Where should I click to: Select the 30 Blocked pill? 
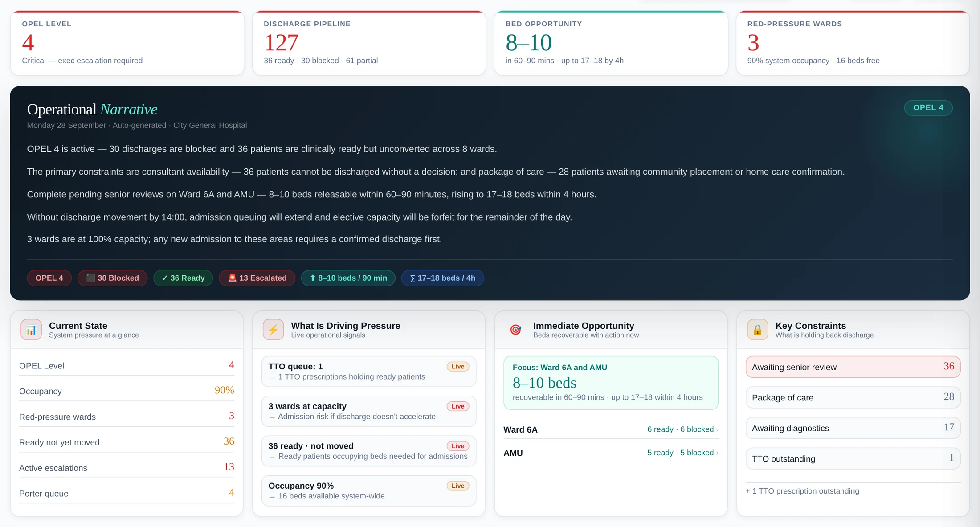point(112,278)
